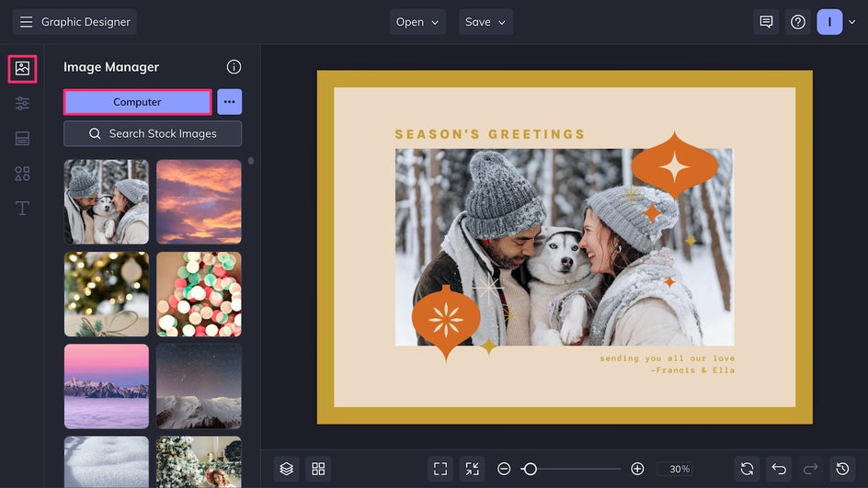Image resolution: width=868 pixels, height=488 pixels.
Task: Select the Christmas tree woman thumbnail
Action: pos(199,462)
